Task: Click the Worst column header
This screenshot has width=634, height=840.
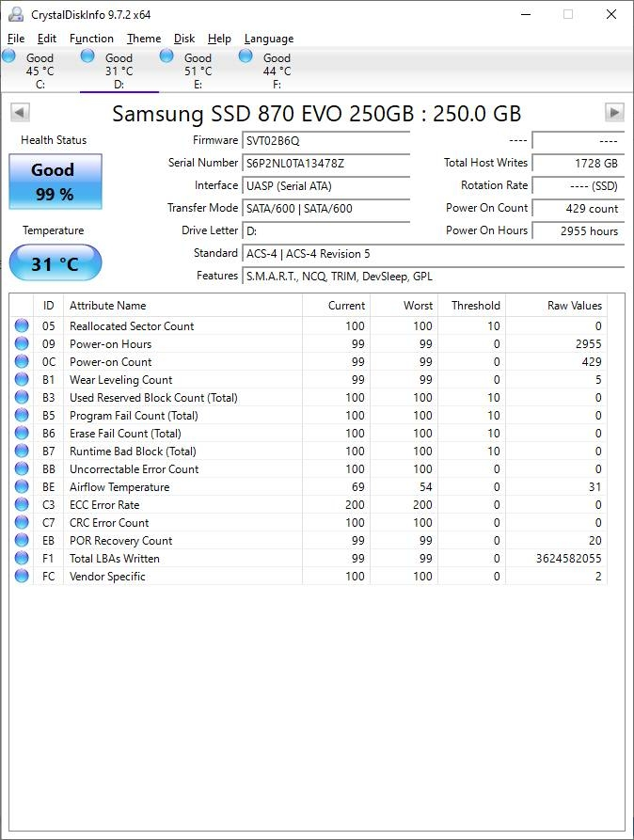Action: tap(404, 306)
